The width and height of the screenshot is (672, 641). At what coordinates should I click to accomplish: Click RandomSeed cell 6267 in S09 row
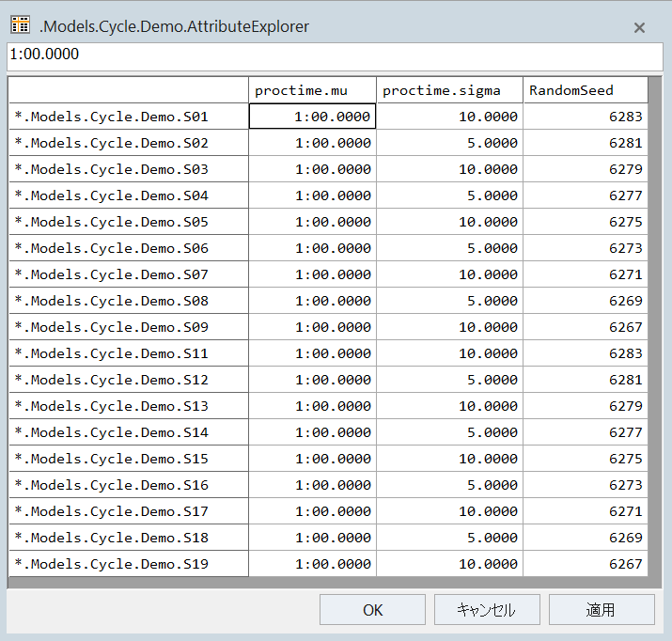click(x=586, y=327)
